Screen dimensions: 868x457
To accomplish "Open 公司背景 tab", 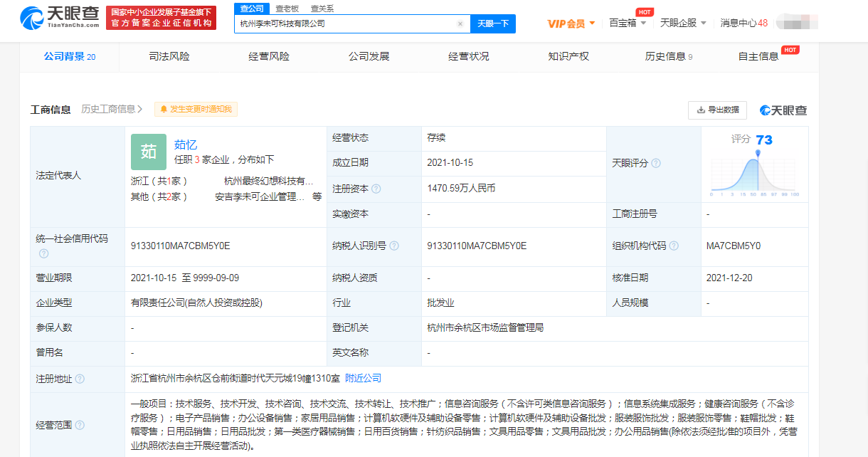I will 70,56.
